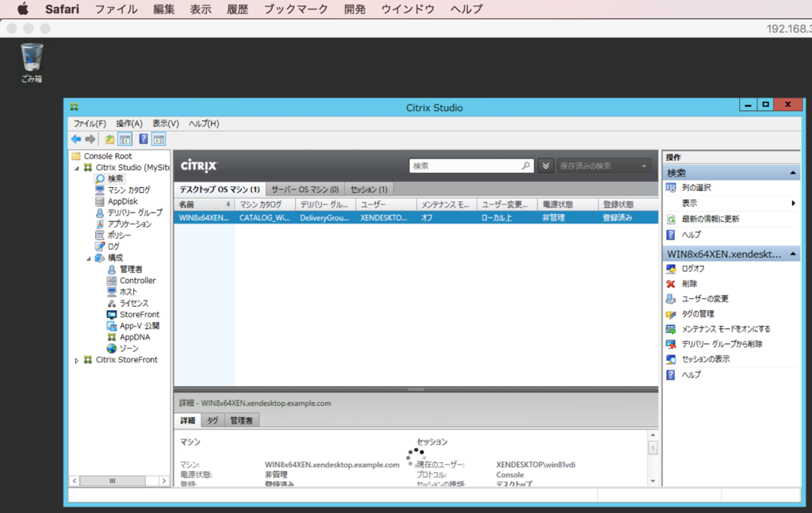812x513 pixels.
Task: Select the 検索 node in the tree
Action: (x=115, y=178)
